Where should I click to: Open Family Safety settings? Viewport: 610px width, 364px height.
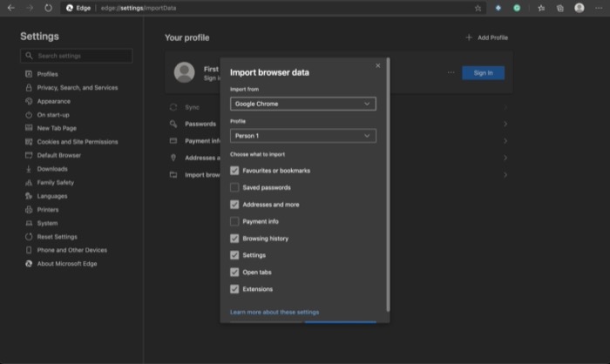[56, 182]
